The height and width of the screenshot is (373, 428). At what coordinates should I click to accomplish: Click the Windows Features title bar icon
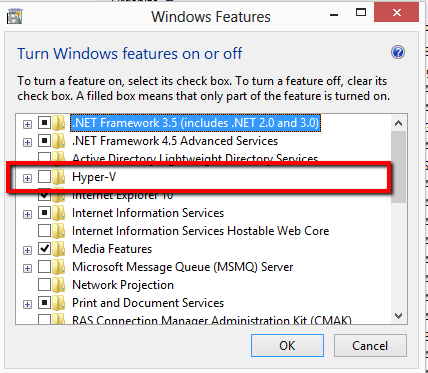tap(15, 16)
